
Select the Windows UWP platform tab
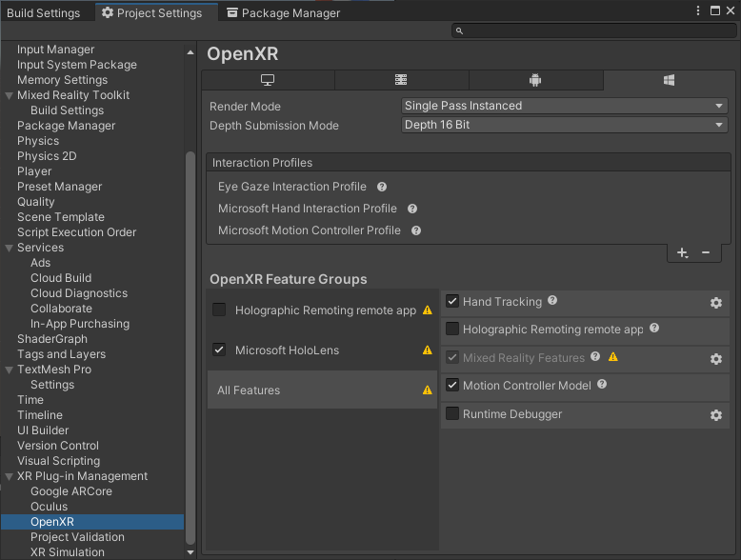[670, 80]
